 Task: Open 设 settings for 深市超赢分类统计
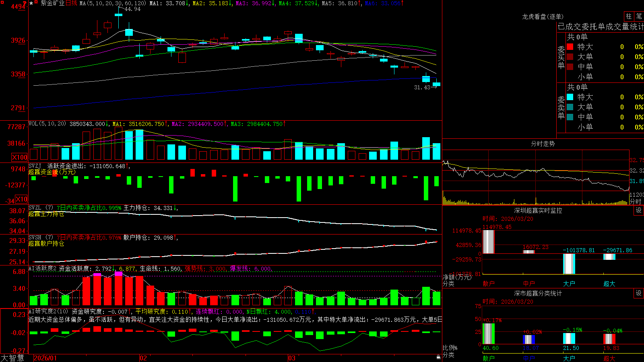639,293
